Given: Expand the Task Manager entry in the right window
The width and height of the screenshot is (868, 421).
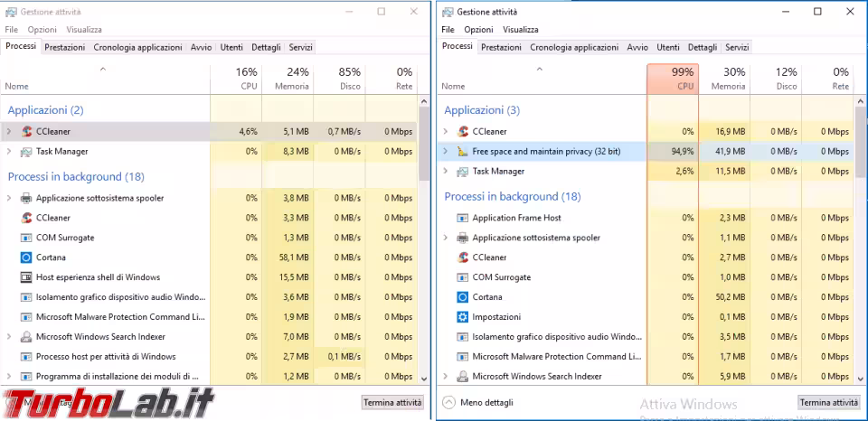Looking at the screenshot, I should (x=445, y=172).
